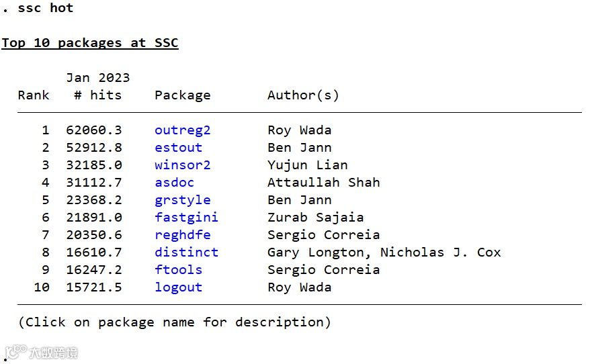592x364 pixels.
Task: Click the 'Package' column header
Action: pos(182,95)
